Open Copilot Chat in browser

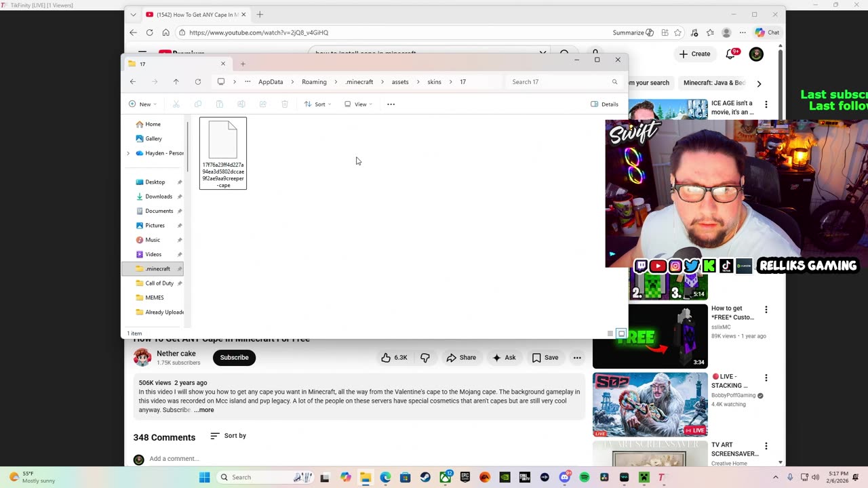coord(767,33)
